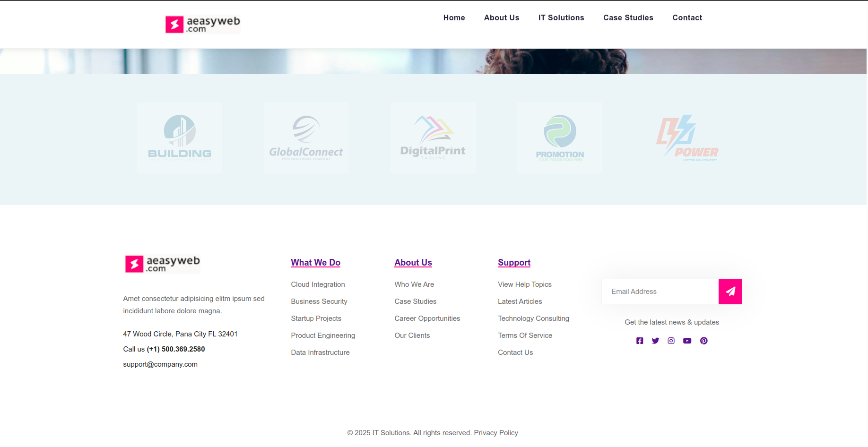Open View Help Topics link
This screenshot has height=447, width=868.
(x=525, y=284)
